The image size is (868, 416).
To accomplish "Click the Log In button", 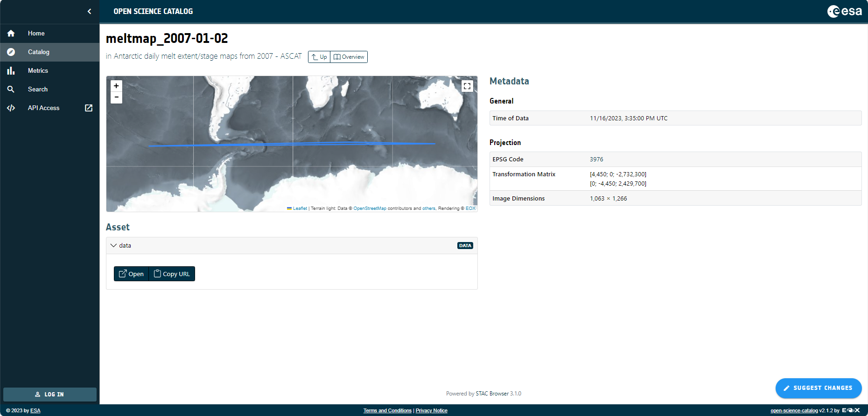I will tap(50, 395).
